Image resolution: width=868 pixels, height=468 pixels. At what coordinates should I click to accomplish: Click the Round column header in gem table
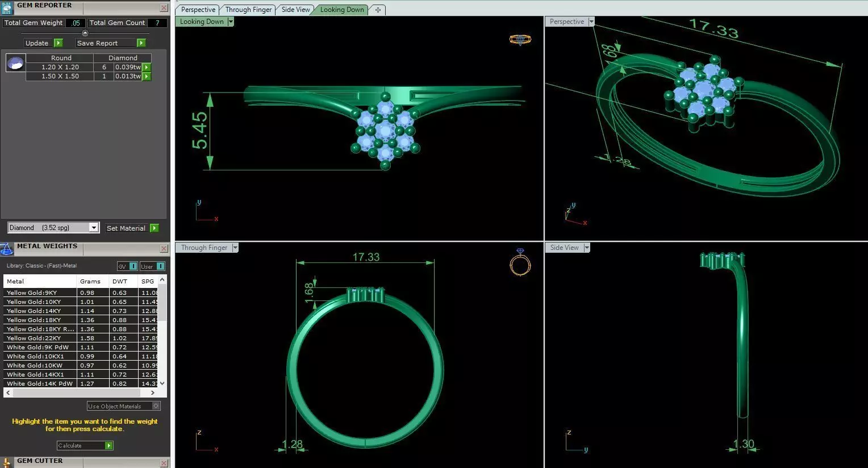(x=61, y=58)
